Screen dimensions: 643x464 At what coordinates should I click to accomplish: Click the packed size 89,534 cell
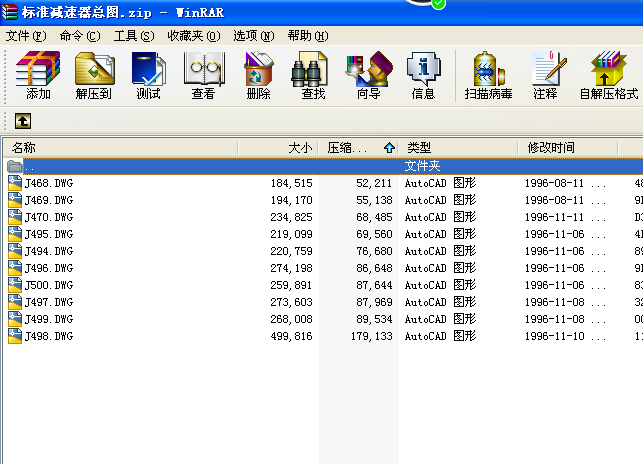374,319
